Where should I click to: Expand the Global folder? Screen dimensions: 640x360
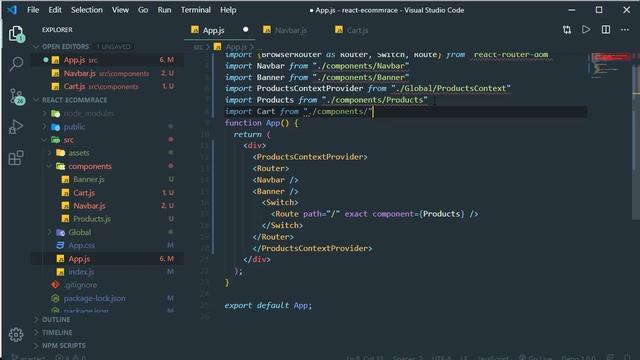click(x=80, y=232)
